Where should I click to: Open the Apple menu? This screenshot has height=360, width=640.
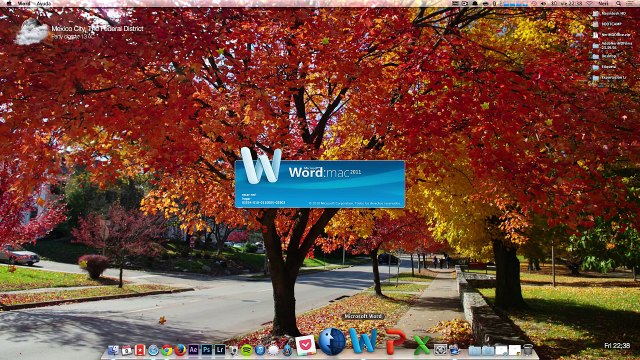tap(9, 3)
